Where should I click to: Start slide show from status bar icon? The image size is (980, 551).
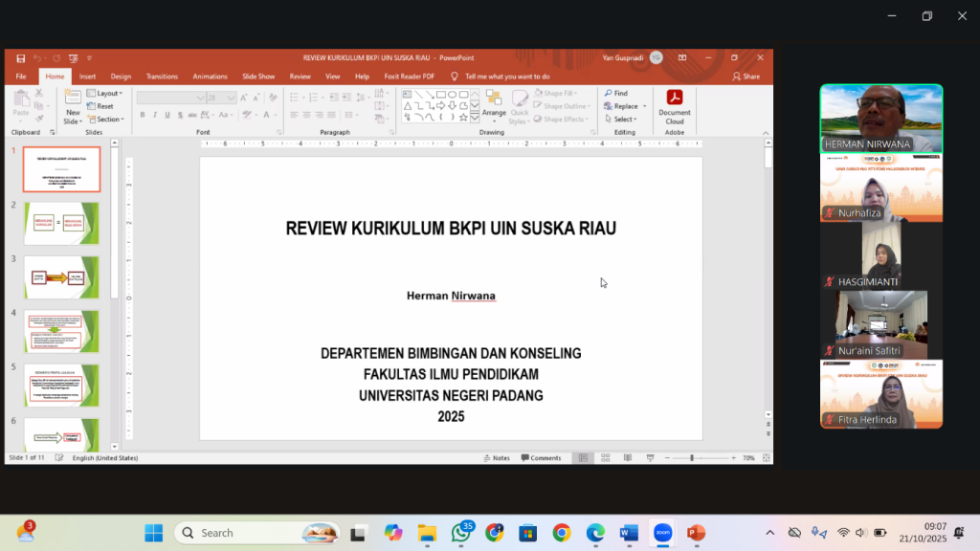[651, 458]
